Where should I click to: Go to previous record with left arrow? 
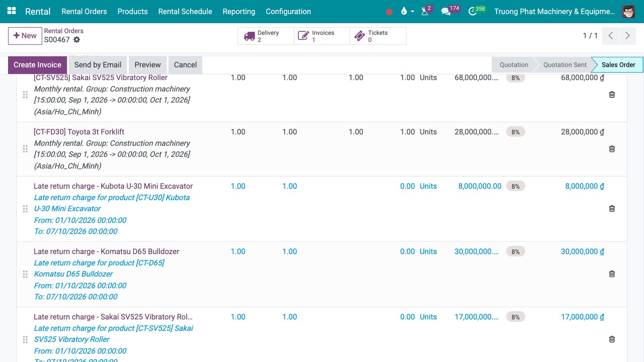610,36
